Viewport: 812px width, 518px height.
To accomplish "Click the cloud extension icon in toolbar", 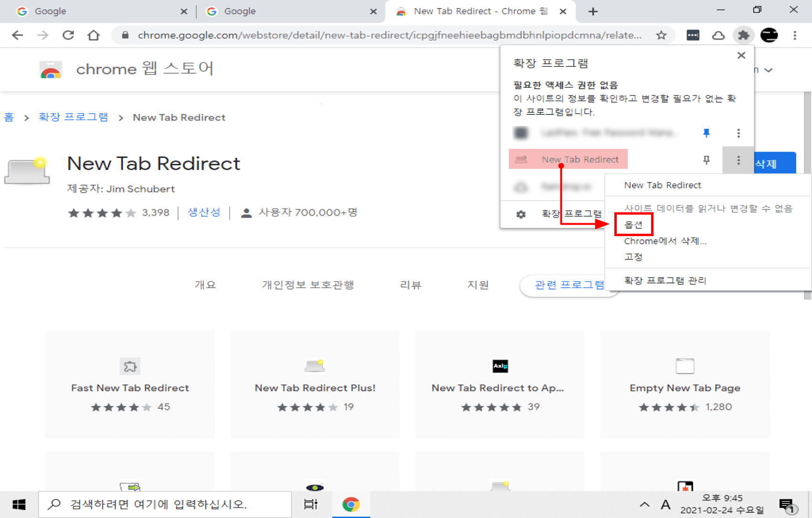I will pos(718,35).
